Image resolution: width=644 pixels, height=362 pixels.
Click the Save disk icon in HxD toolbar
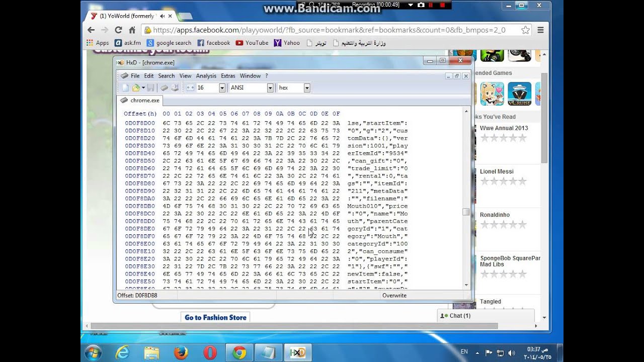pyautogui.click(x=150, y=87)
